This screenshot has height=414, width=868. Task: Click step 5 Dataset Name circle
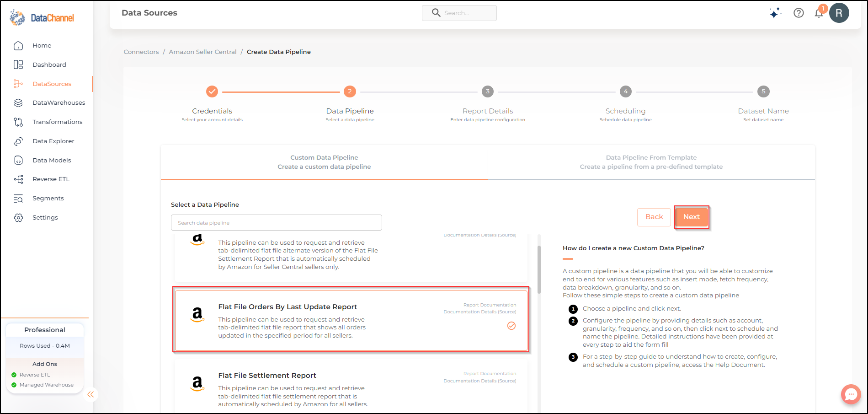(x=763, y=91)
